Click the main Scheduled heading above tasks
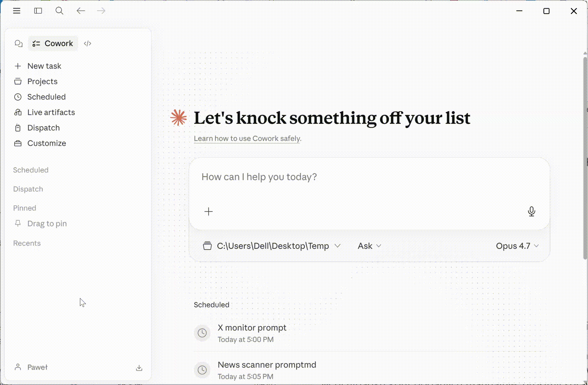 (212, 305)
